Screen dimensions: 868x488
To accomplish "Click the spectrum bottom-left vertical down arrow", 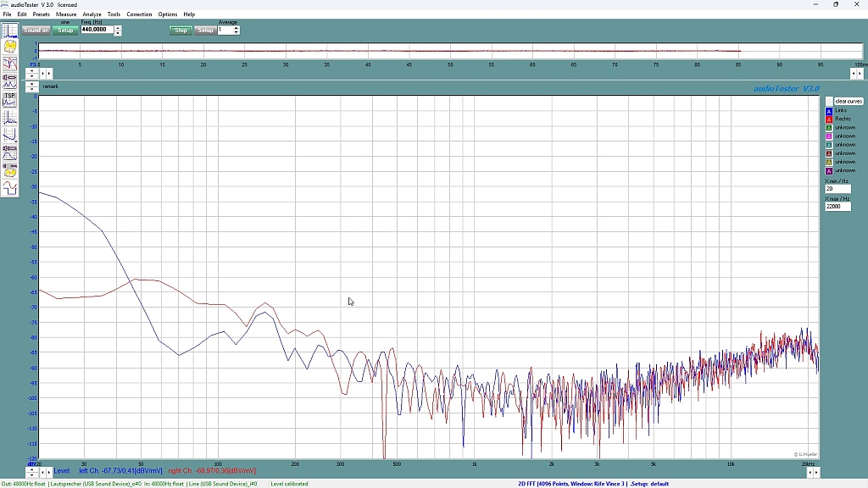I will pos(31,475).
